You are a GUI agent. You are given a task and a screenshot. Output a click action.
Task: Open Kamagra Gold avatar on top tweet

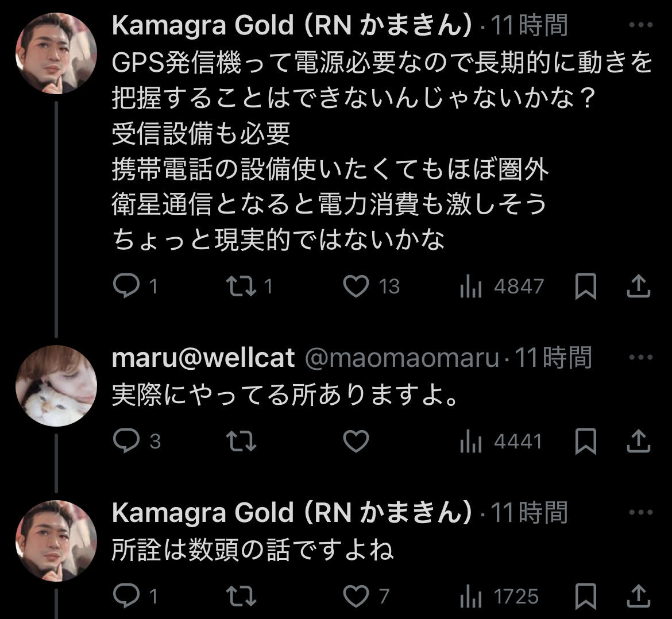pyautogui.click(x=55, y=53)
